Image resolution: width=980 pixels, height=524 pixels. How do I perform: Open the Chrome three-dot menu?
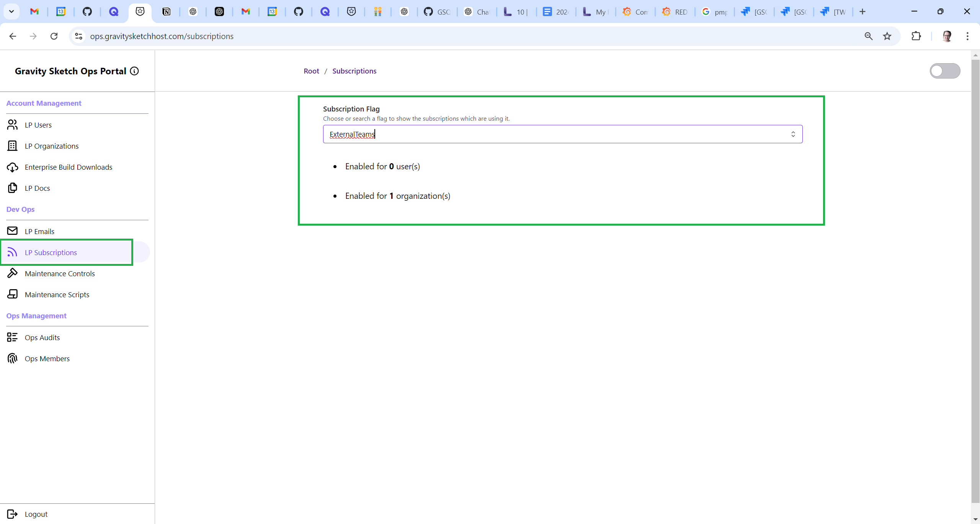967,36
